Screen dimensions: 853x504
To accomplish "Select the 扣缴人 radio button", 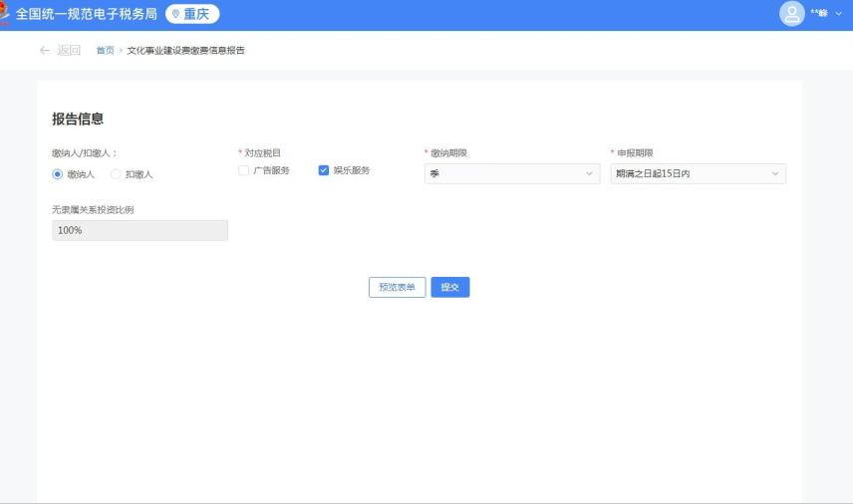I will [x=116, y=174].
